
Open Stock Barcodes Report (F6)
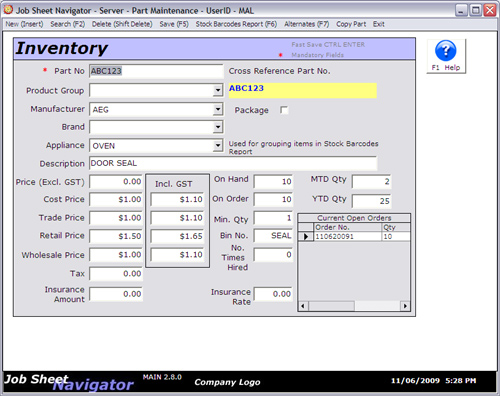click(236, 24)
